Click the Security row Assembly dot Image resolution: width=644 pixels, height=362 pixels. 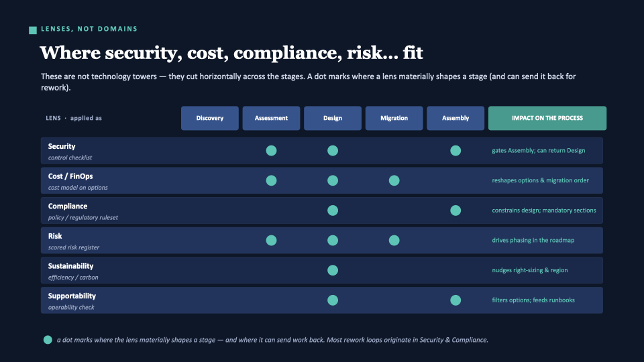point(455,151)
